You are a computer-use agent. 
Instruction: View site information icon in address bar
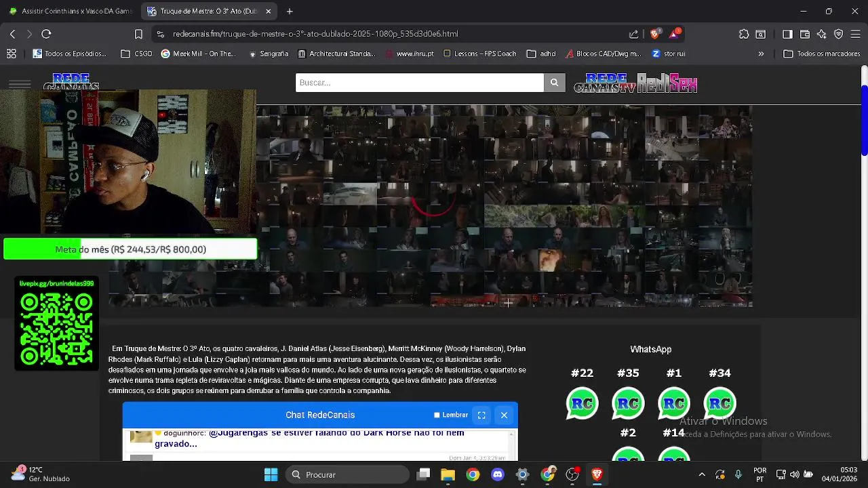pyautogui.click(x=160, y=34)
